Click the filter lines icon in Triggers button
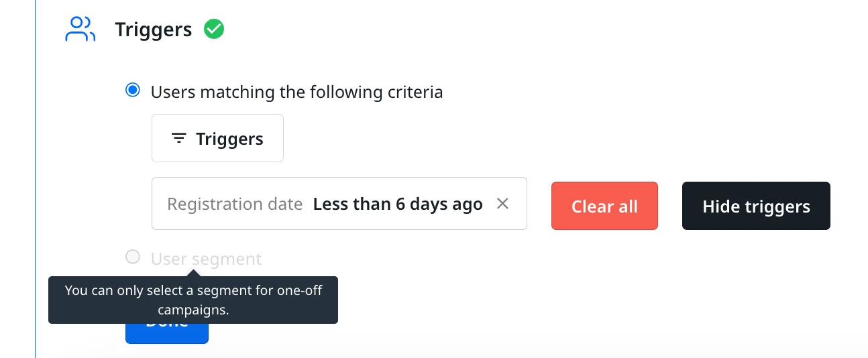Screen dimensions: 868x358 click(x=178, y=139)
